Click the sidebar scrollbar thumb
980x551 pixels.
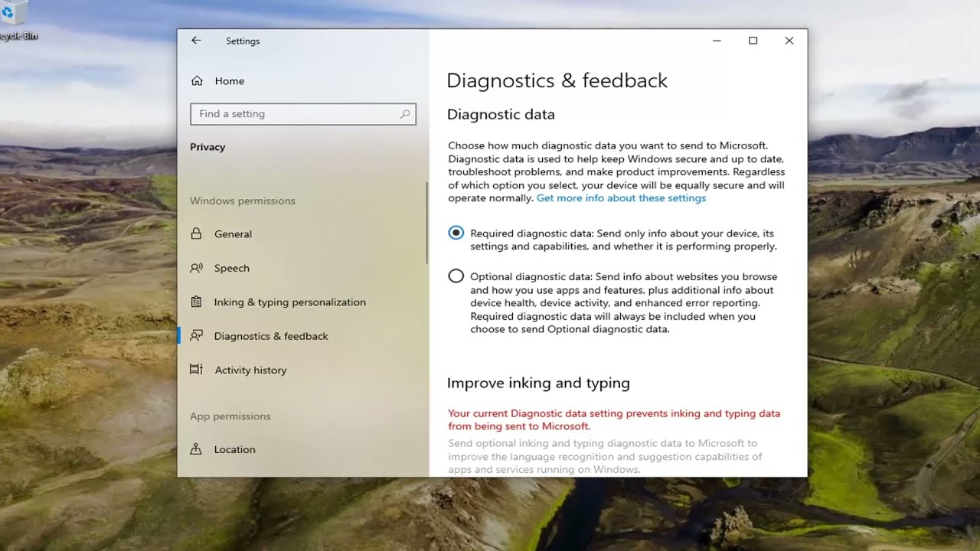[426, 223]
